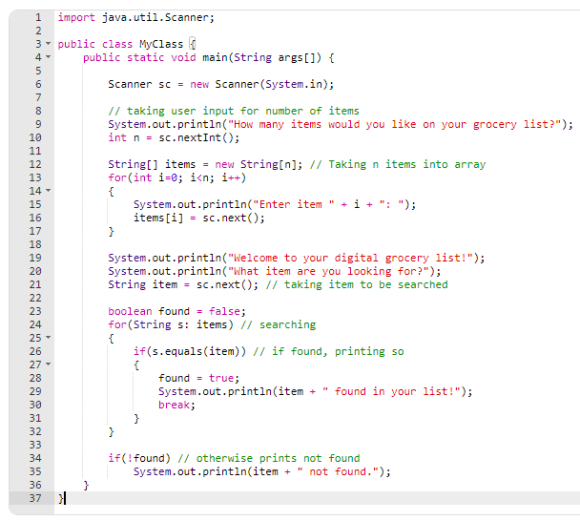Click line number 19 in the gutter
Screen dimensions: 580x521
click(x=36, y=258)
